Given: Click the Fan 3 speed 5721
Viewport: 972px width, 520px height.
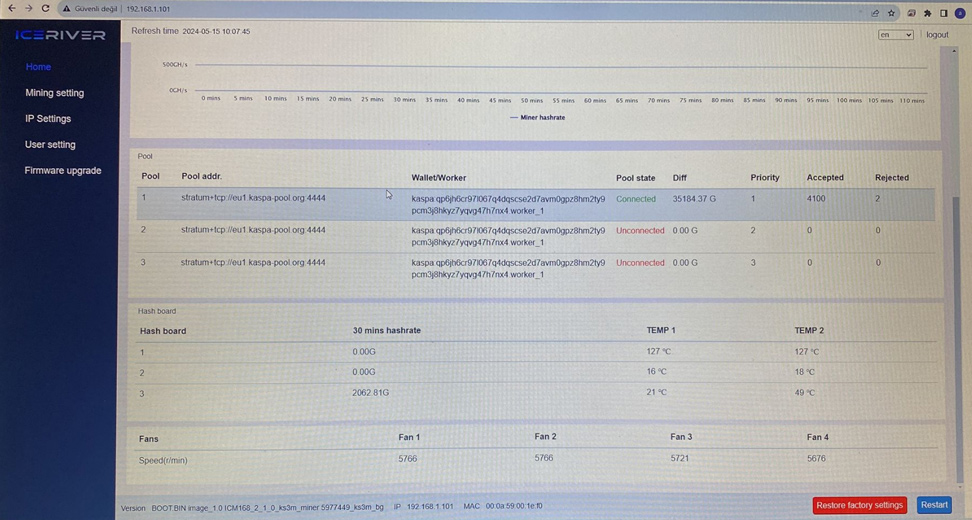Looking at the screenshot, I should [679, 459].
